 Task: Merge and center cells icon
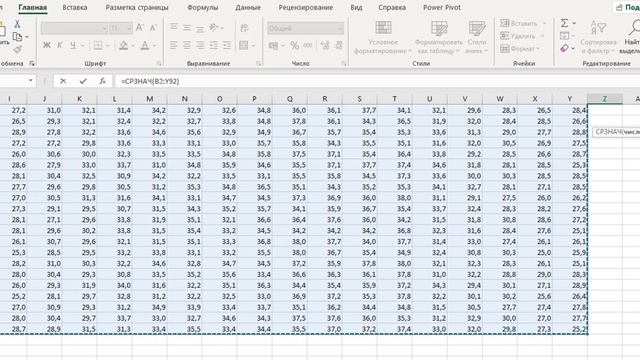244,45
